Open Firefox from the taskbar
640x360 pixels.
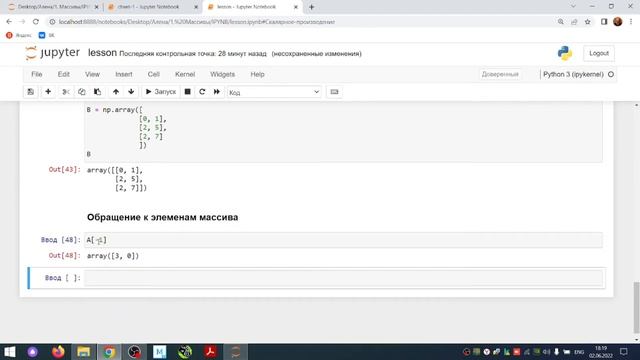click(x=58, y=352)
